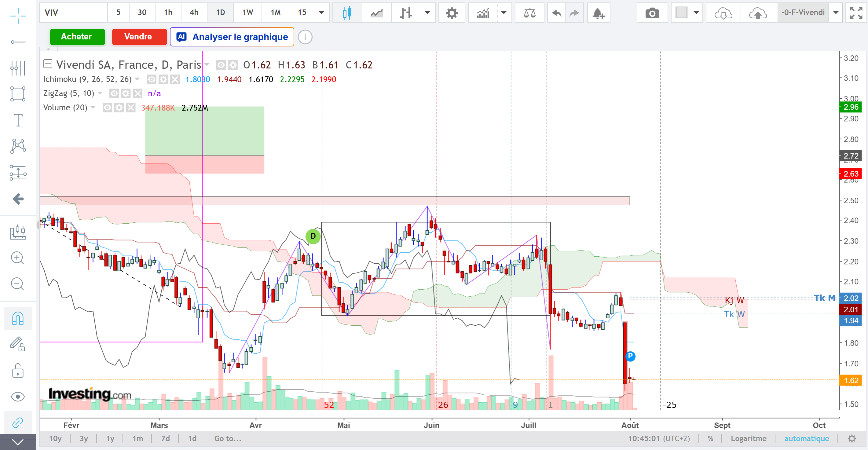Select the 5 minute timeframe
The height and width of the screenshot is (450, 868).
118,13
